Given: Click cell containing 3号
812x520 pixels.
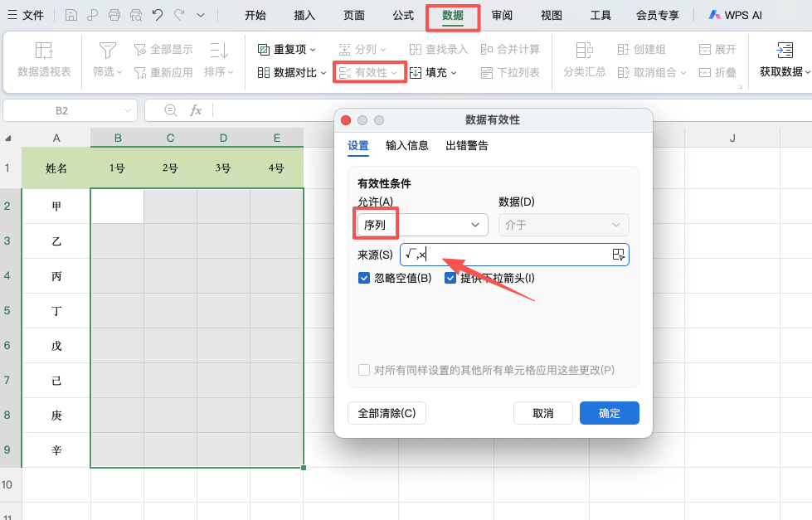Looking at the screenshot, I should [223, 168].
